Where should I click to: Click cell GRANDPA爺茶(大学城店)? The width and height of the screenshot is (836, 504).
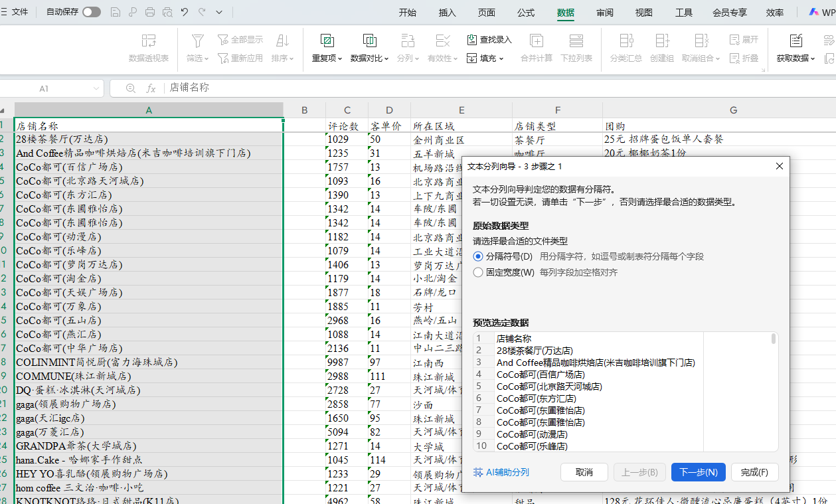coord(149,446)
